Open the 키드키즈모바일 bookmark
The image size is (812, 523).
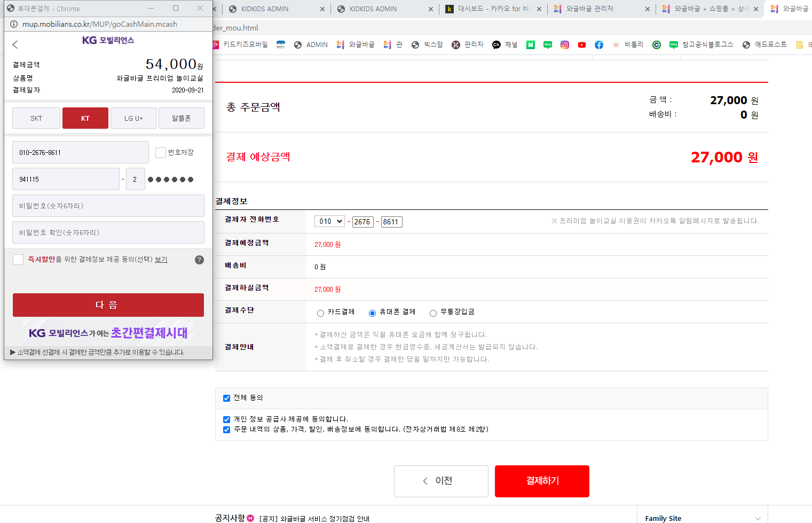click(240, 45)
